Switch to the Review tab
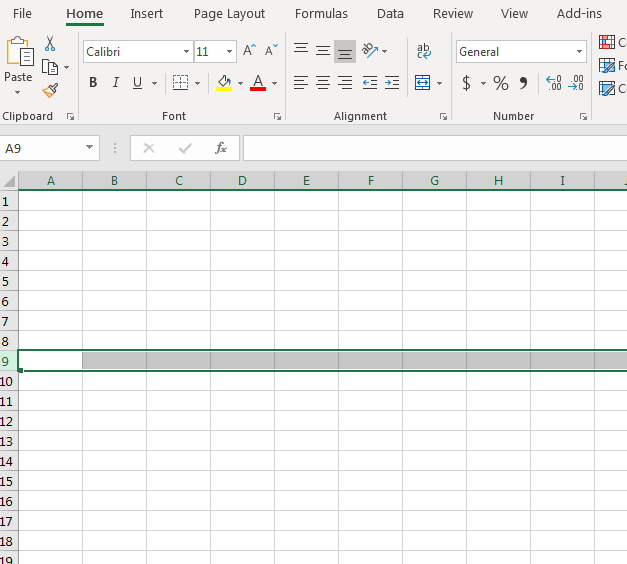627x564 pixels. (x=453, y=14)
